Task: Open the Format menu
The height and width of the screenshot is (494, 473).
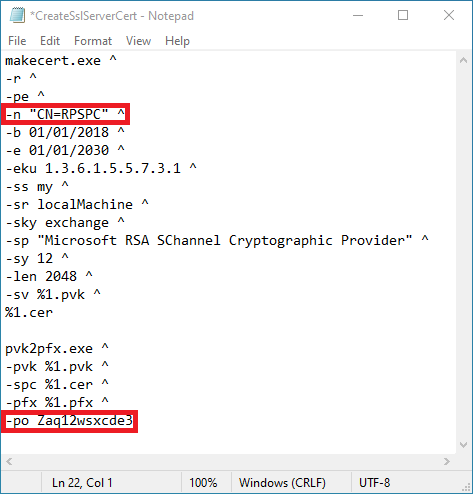Action: [93, 41]
